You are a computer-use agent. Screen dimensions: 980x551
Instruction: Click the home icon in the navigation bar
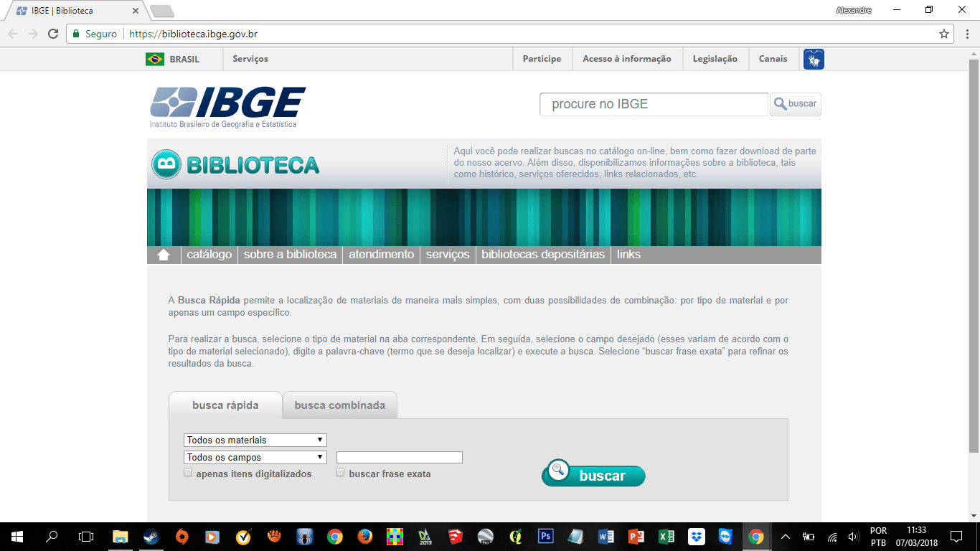pos(164,254)
